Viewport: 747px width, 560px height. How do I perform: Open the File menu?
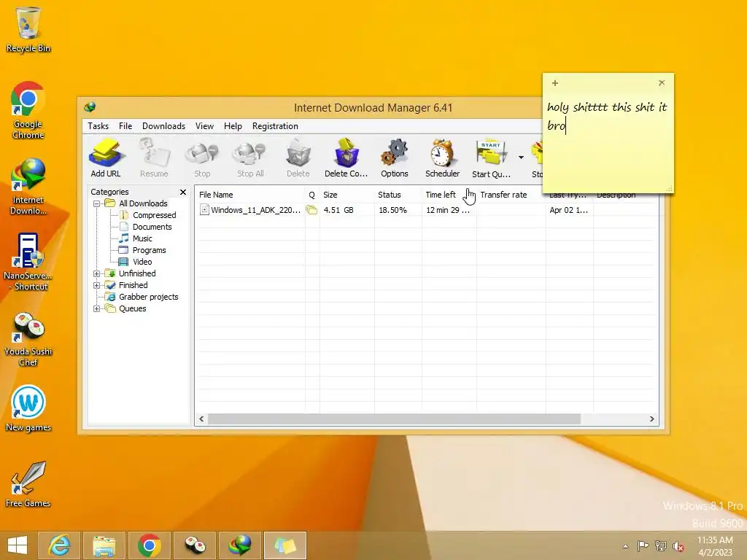[125, 126]
